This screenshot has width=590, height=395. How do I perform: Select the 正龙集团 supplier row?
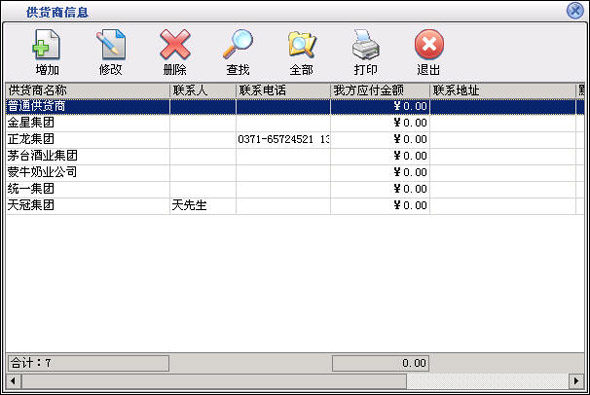[x=295, y=139]
